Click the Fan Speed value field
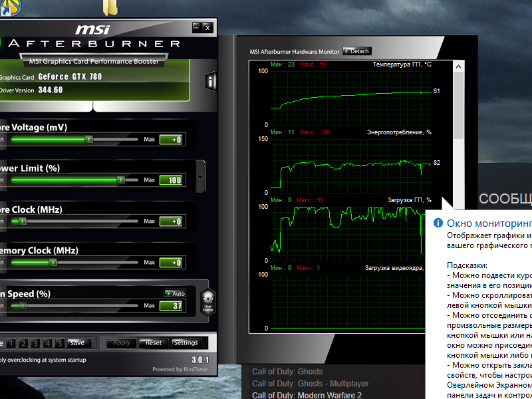Image resolution: width=532 pixels, height=399 pixels. pyautogui.click(x=171, y=306)
